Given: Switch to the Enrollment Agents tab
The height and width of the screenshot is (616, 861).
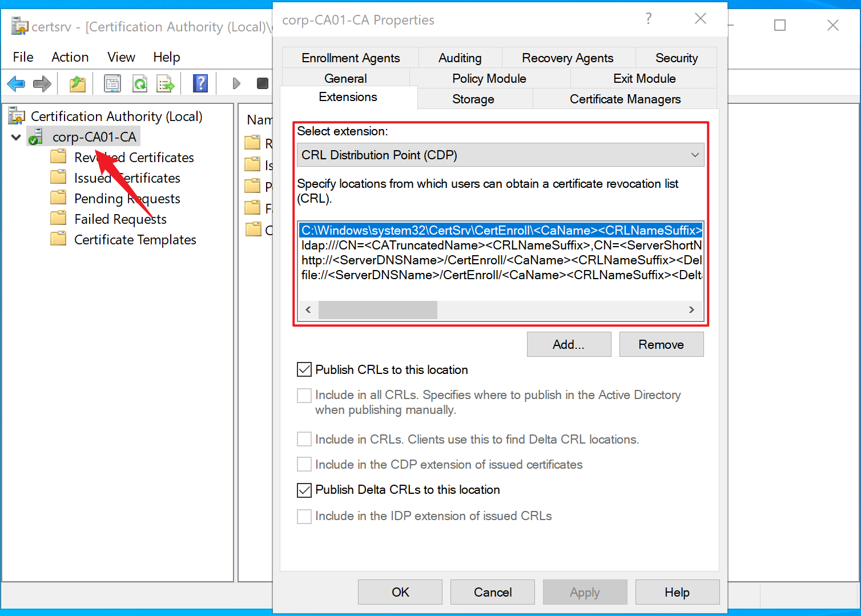Looking at the screenshot, I should (351, 58).
